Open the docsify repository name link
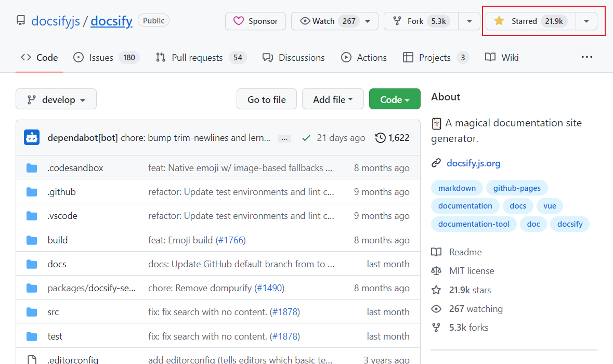The image size is (613, 364). pos(111,21)
